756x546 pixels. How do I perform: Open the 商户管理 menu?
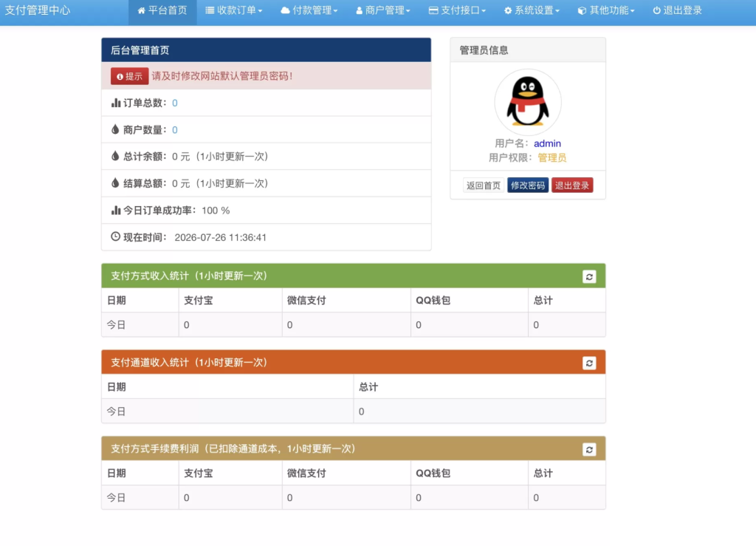383,10
